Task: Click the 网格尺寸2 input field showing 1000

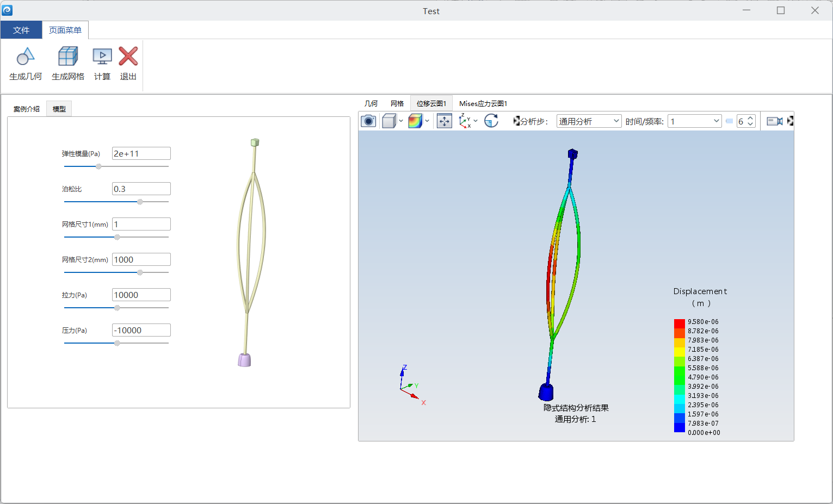Action: tap(141, 259)
